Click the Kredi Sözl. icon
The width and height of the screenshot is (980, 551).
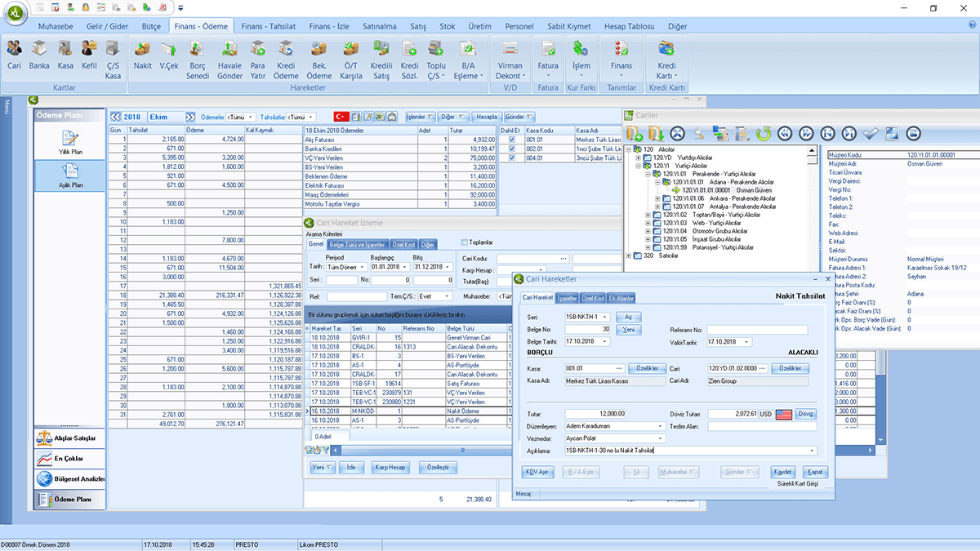409,60
